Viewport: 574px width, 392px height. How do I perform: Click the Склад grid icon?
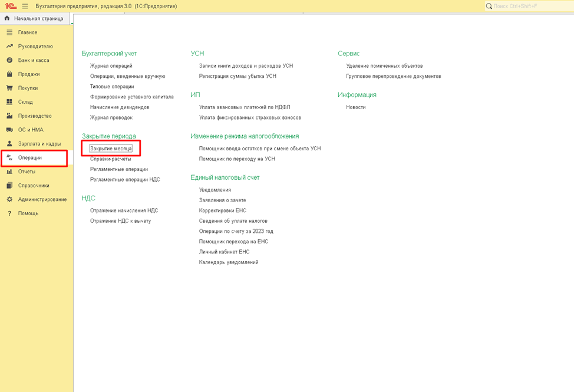click(x=9, y=102)
